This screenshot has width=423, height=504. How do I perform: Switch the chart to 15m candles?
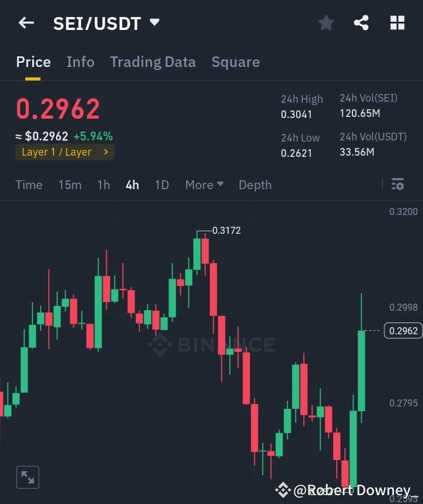tap(70, 184)
